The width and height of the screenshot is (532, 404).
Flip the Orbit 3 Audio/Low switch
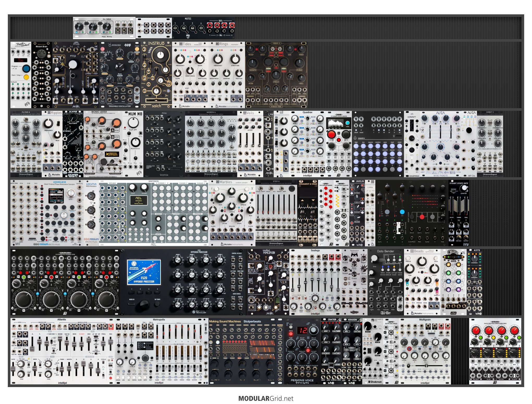click(x=490, y=122)
